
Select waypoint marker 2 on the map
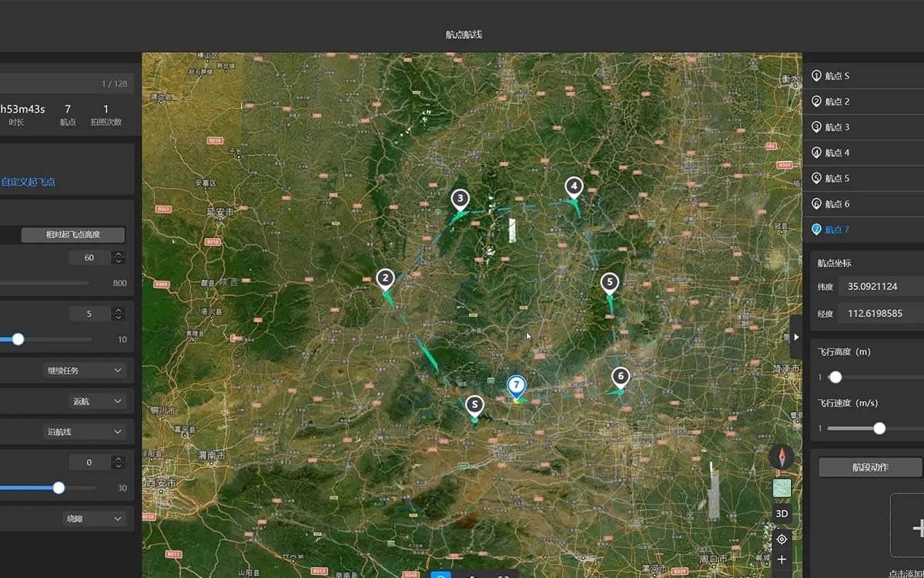(386, 280)
